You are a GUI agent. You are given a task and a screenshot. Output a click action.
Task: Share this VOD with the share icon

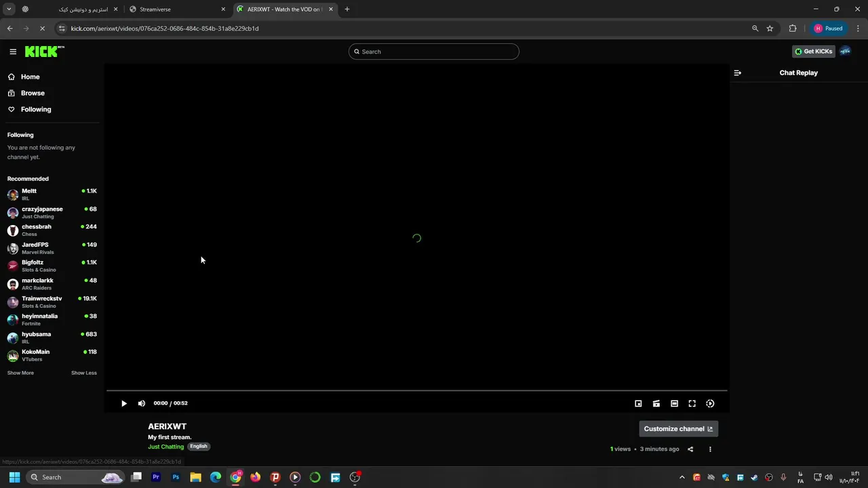(x=690, y=449)
